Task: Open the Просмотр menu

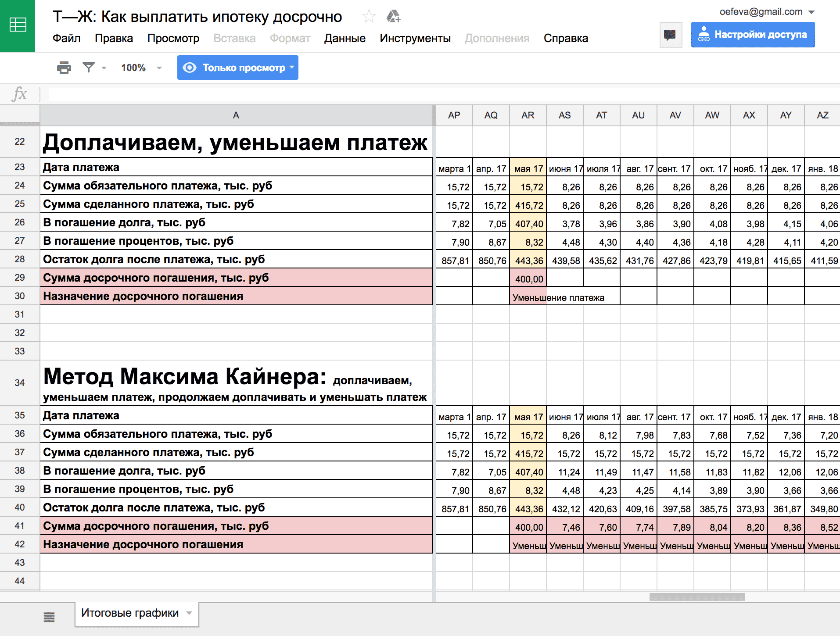Action: pyautogui.click(x=173, y=39)
